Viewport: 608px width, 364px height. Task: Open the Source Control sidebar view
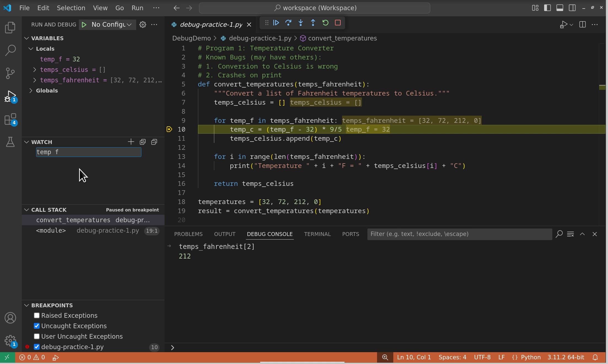point(10,73)
